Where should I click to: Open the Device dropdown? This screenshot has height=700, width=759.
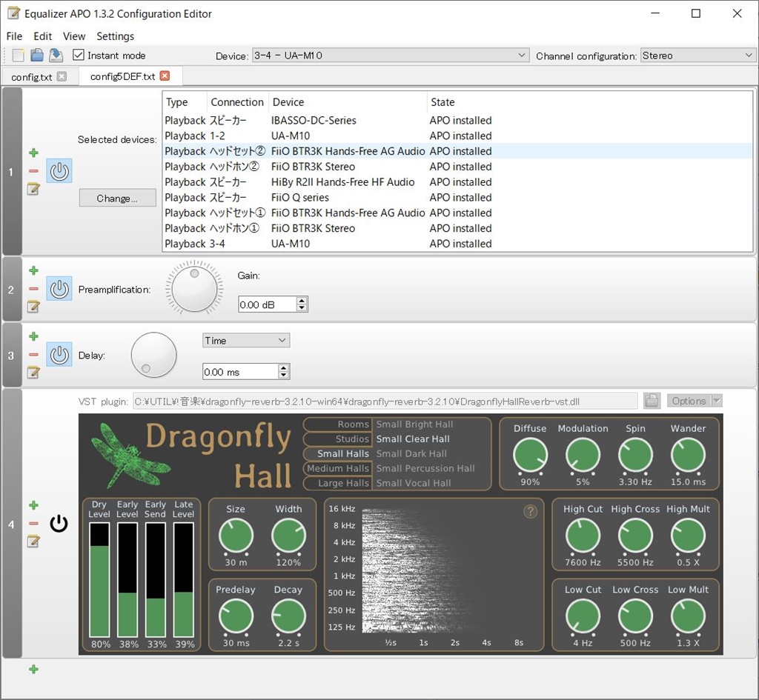(390, 55)
